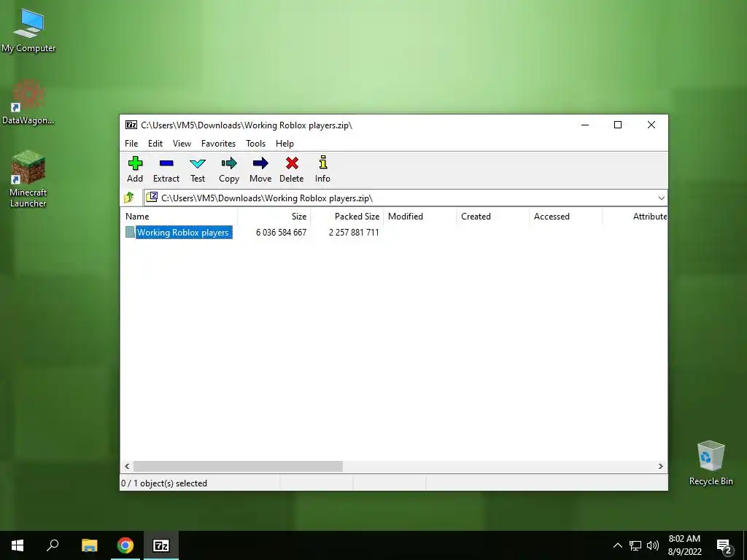Open the Tools menu
747x560 pixels.
coord(256,144)
